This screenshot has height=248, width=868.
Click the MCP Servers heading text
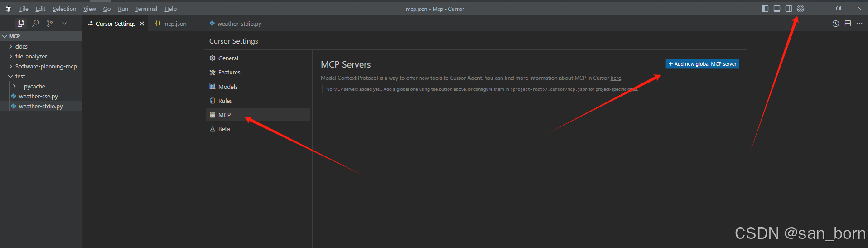point(346,64)
